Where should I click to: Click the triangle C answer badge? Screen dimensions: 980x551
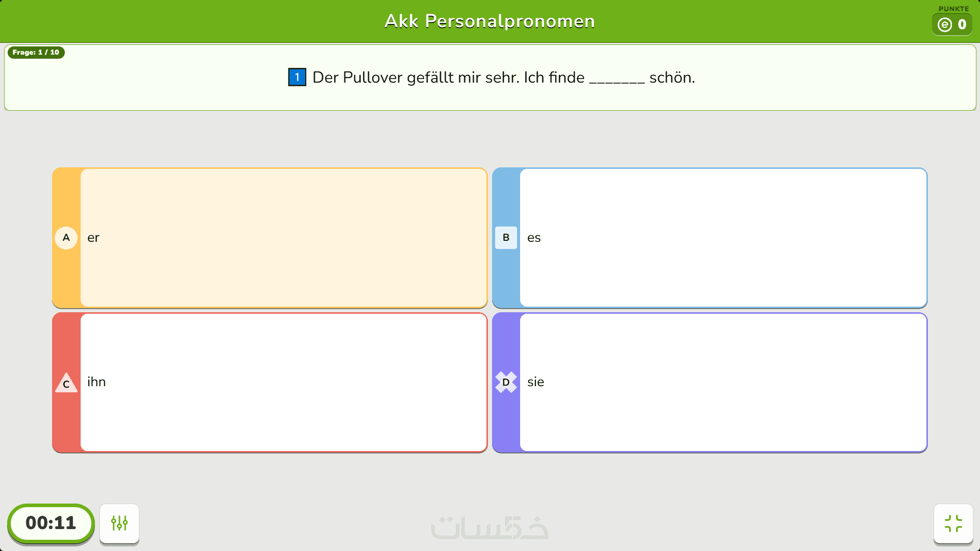66,383
